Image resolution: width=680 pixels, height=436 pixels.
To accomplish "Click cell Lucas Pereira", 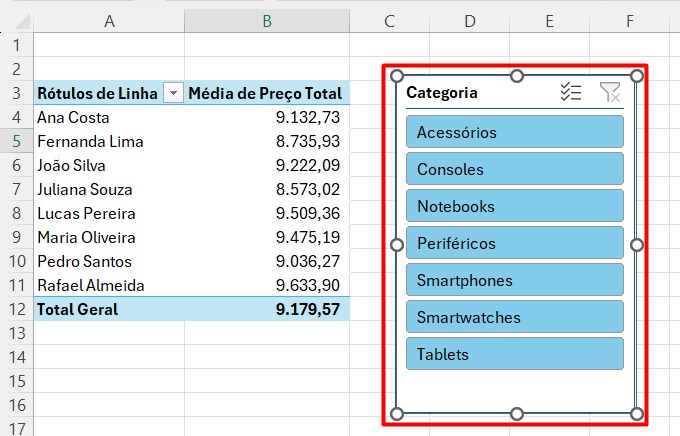I will point(109,213).
